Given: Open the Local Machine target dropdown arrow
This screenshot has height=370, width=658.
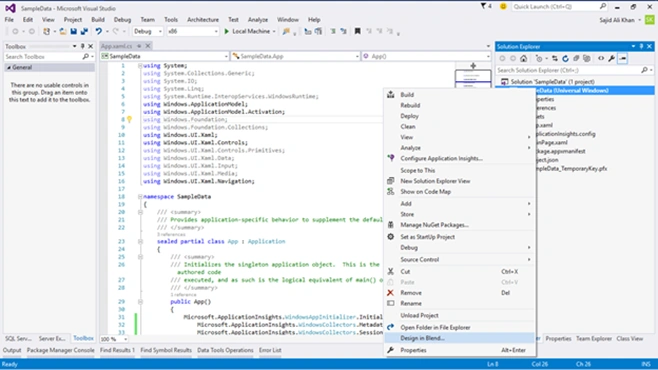Looking at the screenshot, I should 274,31.
